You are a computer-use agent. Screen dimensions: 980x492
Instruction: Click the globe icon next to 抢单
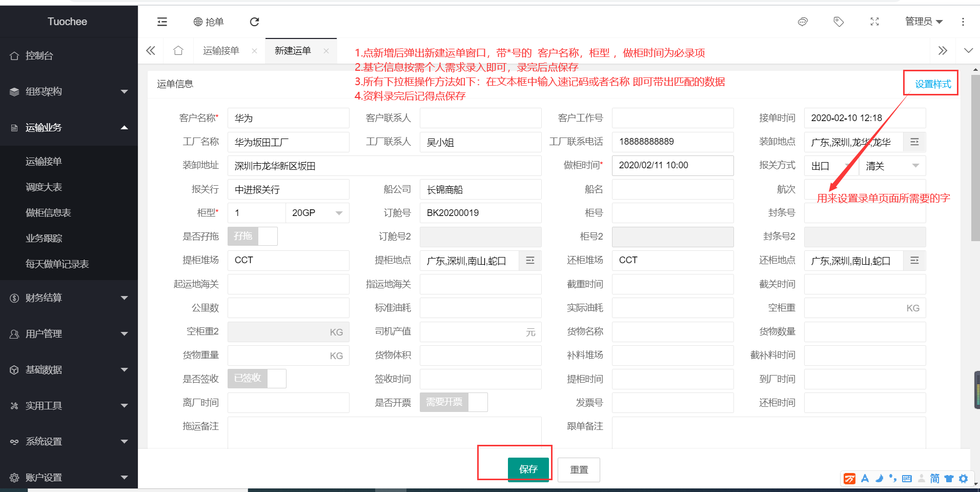tap(198, 22)
